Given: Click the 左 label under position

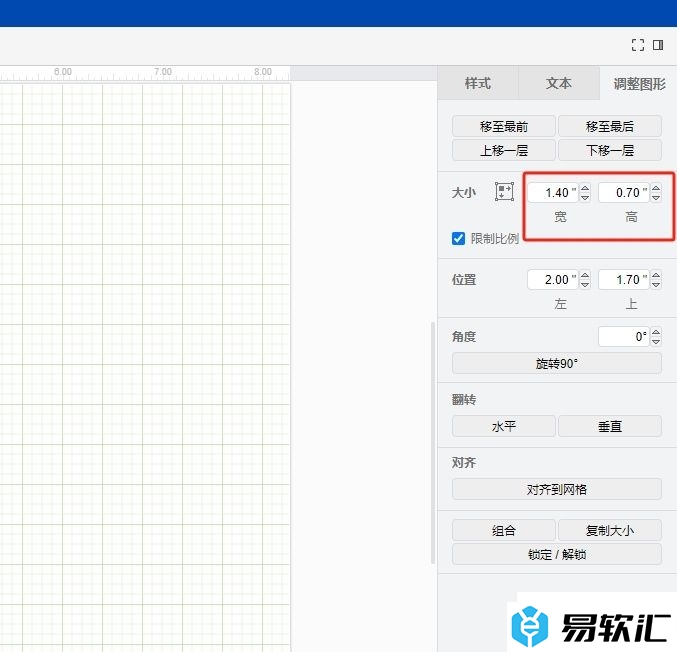Looking at the screenshot, I should tap(560, 304).
